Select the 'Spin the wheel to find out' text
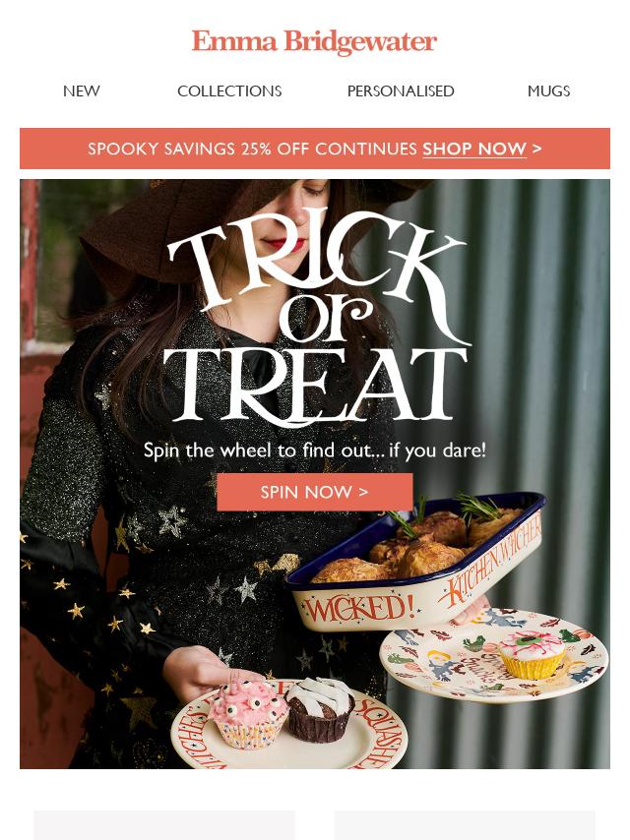This screenshot has width=630, height=840. coord(315,450)
